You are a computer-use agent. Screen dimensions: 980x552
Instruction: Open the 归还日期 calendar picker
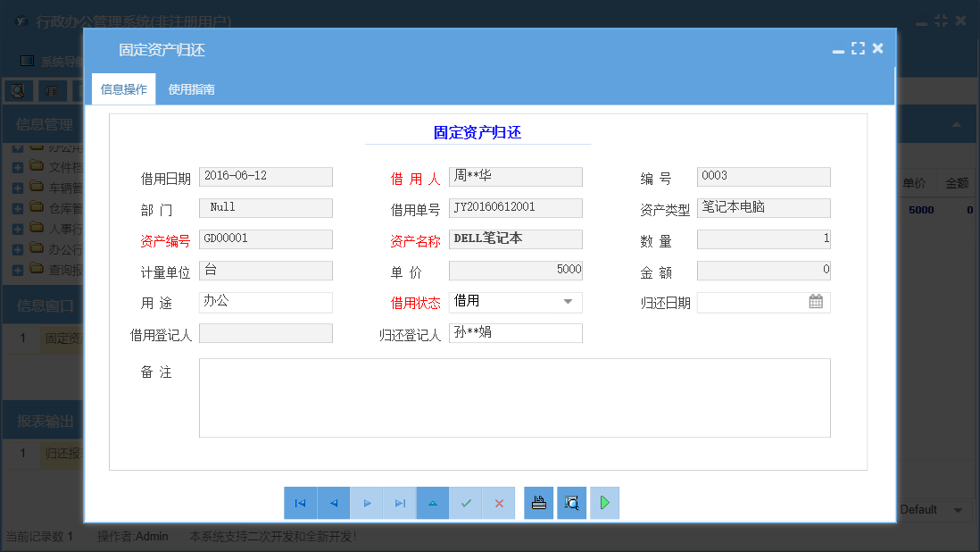[815, 302]
